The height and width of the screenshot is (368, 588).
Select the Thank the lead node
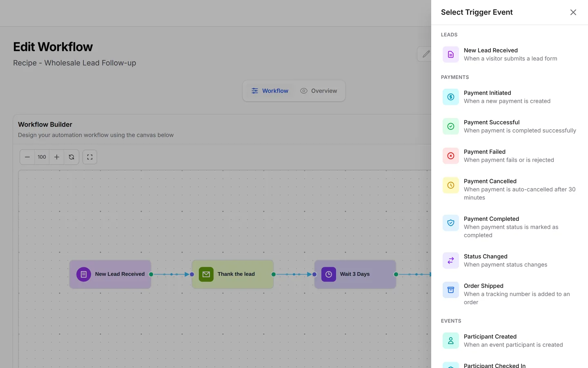(233, 274)
